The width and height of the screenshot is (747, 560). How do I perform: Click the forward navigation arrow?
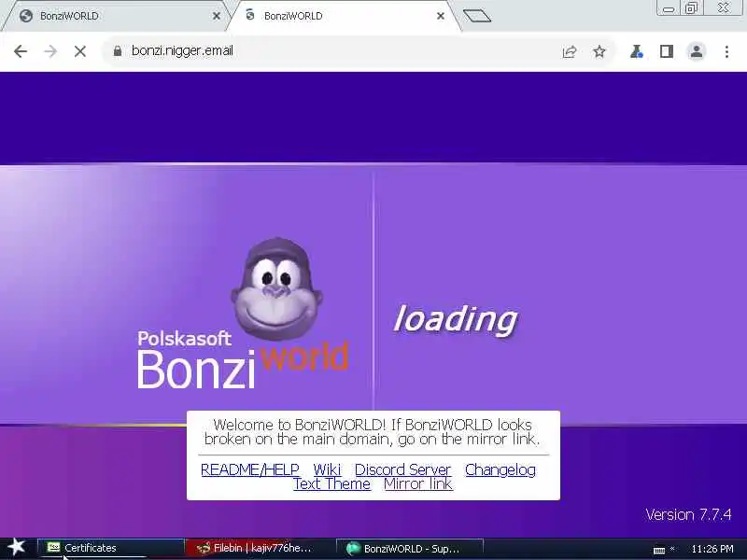click(x=50, y=51)
